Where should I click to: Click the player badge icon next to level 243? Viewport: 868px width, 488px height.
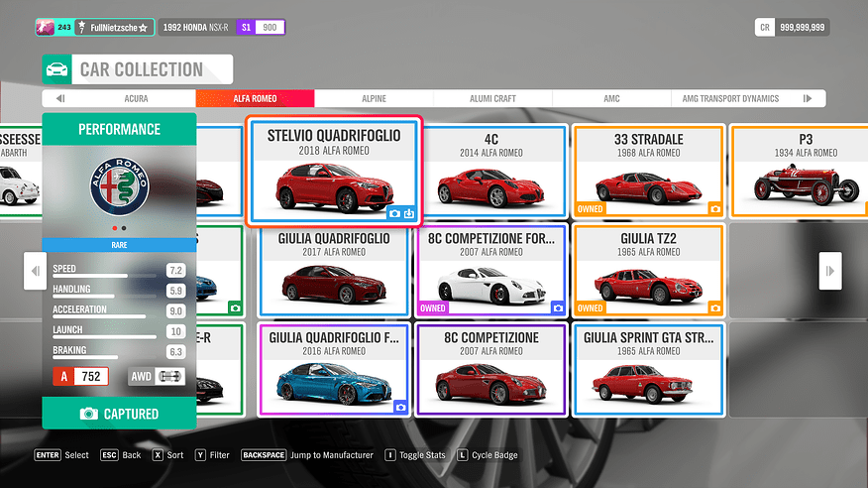(47, 28)
